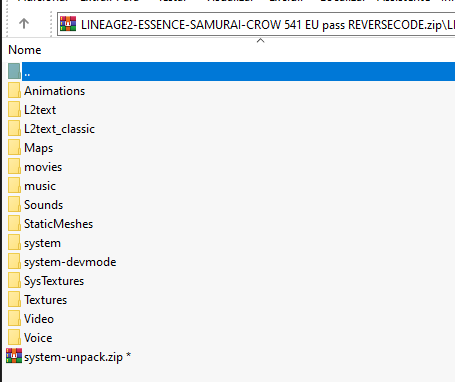This screenshot has width=455, height=382.
Task: Select the music folder icon
Action: (x=14, y=186)
